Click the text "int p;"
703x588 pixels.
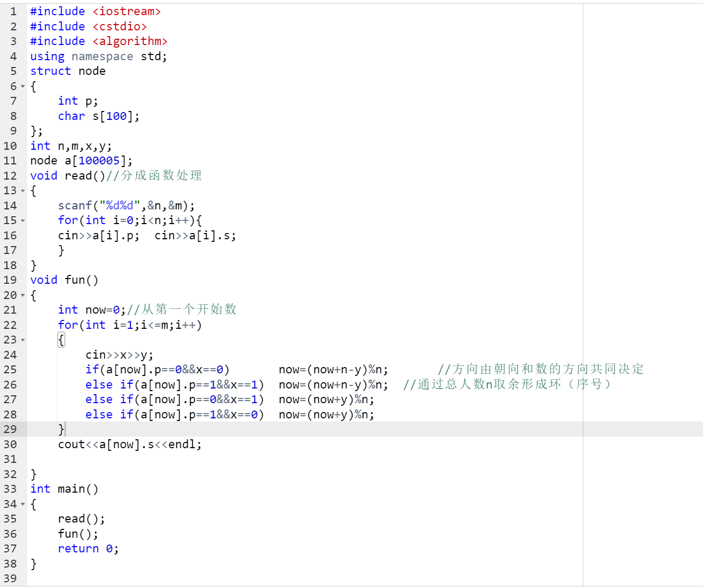click(x=78, y=101)
